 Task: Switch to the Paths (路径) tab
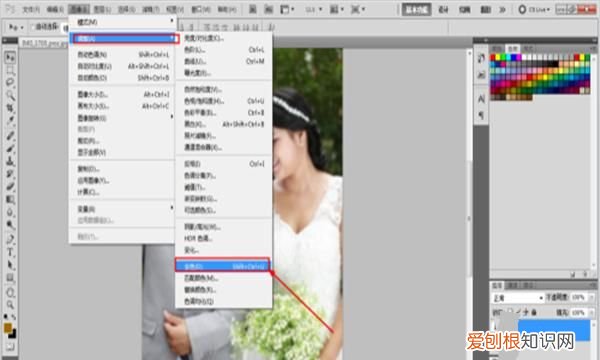coord(529,285)
